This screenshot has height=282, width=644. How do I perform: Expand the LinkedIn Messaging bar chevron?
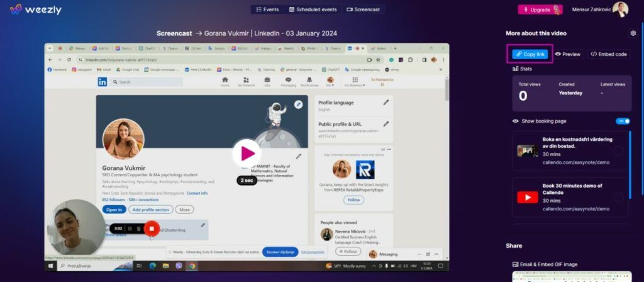pyautogui.click(x=436, y=254)
